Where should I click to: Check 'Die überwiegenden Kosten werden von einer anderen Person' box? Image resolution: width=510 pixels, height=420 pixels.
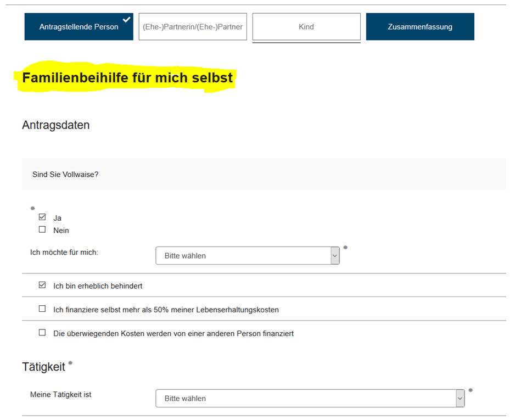tap(42, 333)
